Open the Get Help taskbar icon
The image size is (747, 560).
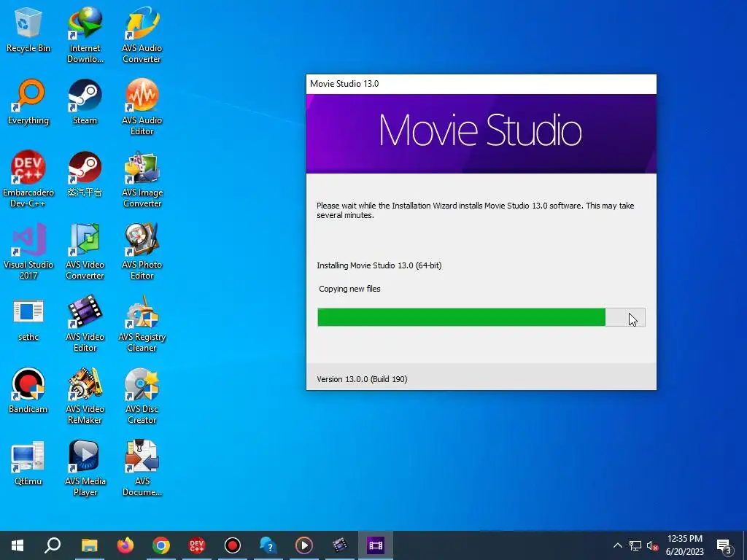click(268, 545)
